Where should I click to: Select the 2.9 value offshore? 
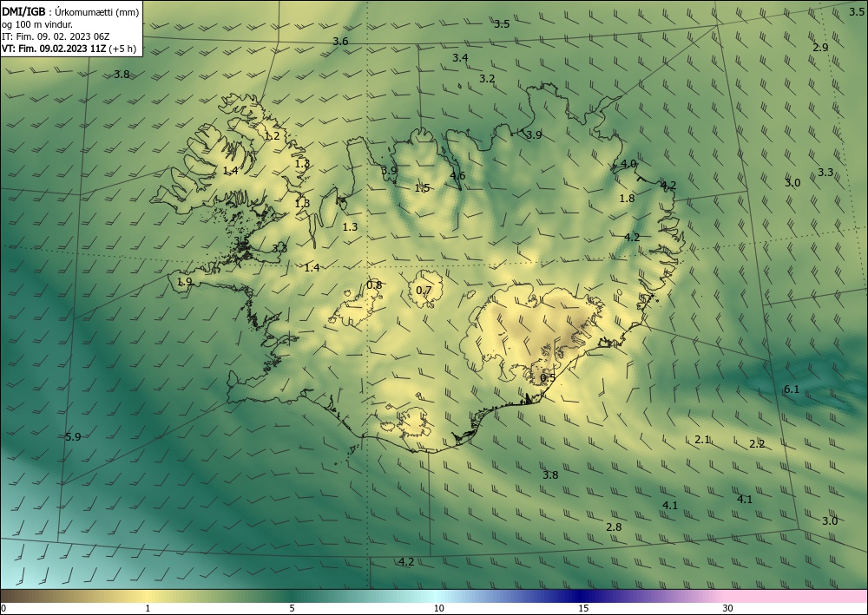click(820, 47)
